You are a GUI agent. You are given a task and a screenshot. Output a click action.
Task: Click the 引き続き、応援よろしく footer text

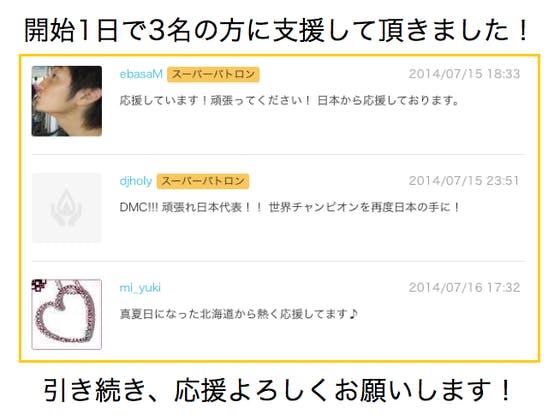(x=278, y=390)
